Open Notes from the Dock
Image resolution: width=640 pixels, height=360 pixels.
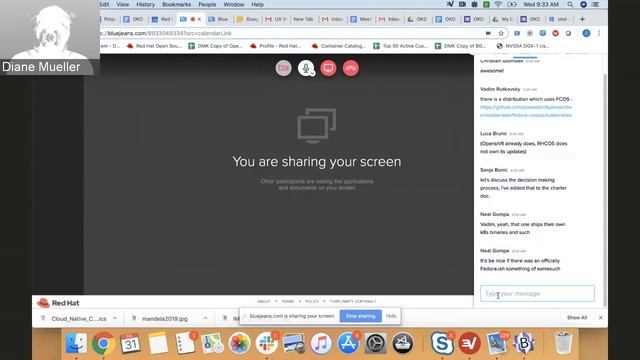pos(158,343)
